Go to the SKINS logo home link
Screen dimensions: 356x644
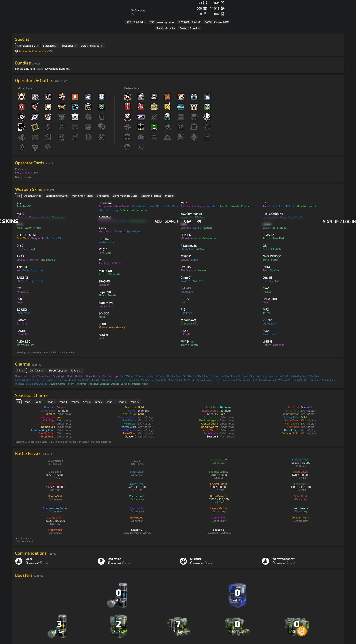pyautogui.click(x=10, y=221)
